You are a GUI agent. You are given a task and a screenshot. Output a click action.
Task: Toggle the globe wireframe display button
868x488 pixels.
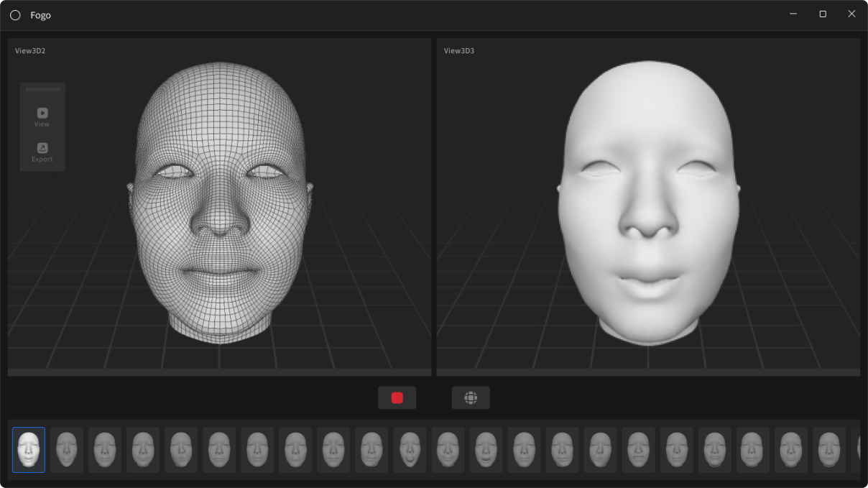point(471,397)
